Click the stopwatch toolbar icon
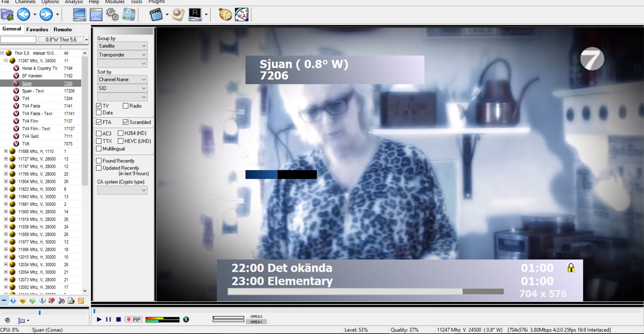The width and height of the screenshot is (644, 334). coord(225,14)
